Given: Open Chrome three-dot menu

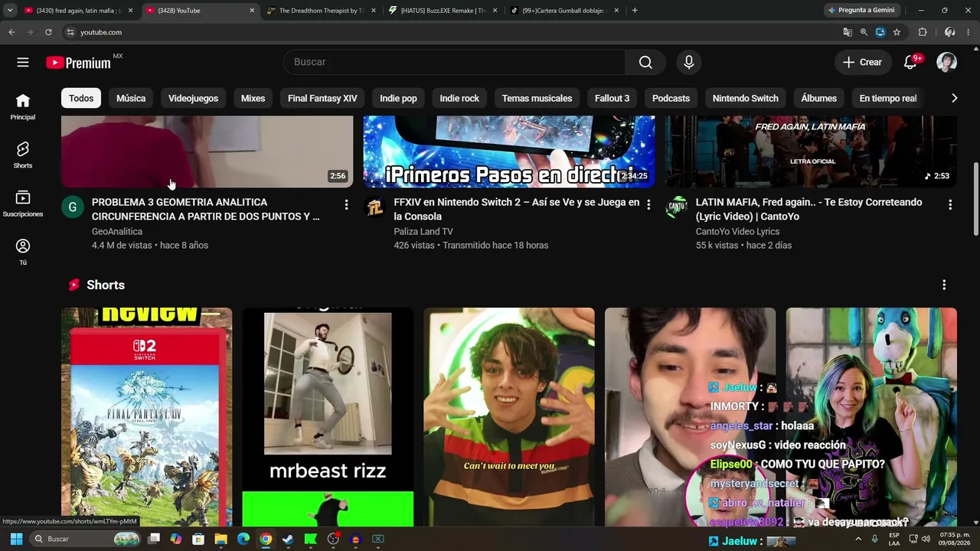Looking at the screenshot, I should 969,32.
